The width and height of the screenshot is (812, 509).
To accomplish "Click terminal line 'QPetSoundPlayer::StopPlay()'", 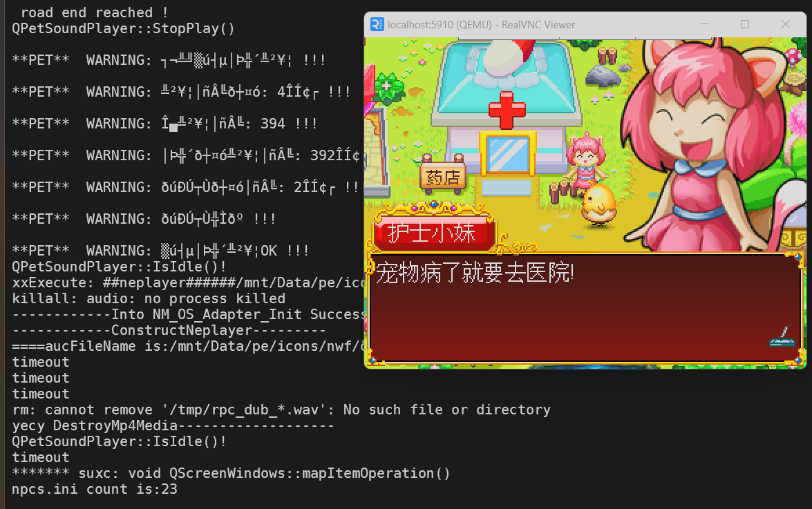I will pos(123,28).
